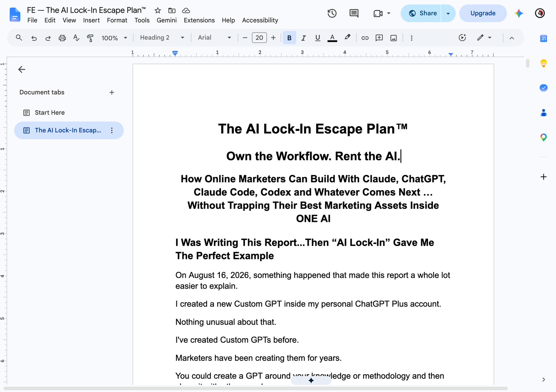
Task: Open the Edit menu
Action: coord(50,20)
